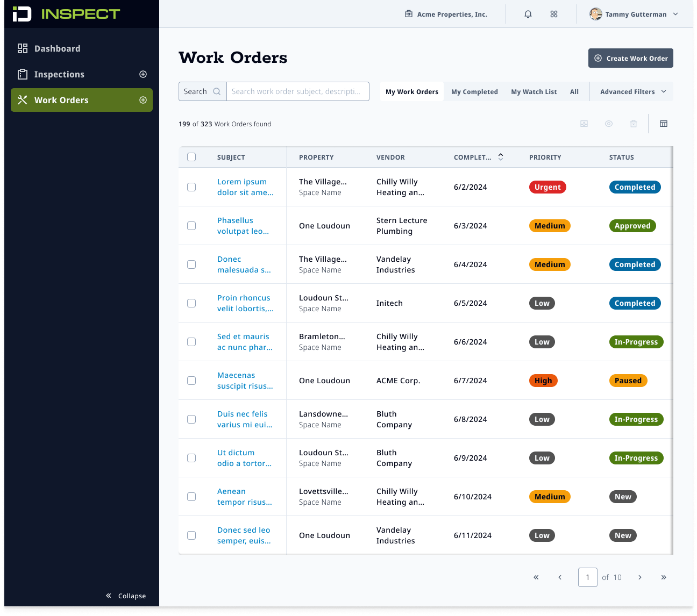Screen dimensions: 697x616
Task: Click the Work Orders tools icon
Action: [23, 100]
